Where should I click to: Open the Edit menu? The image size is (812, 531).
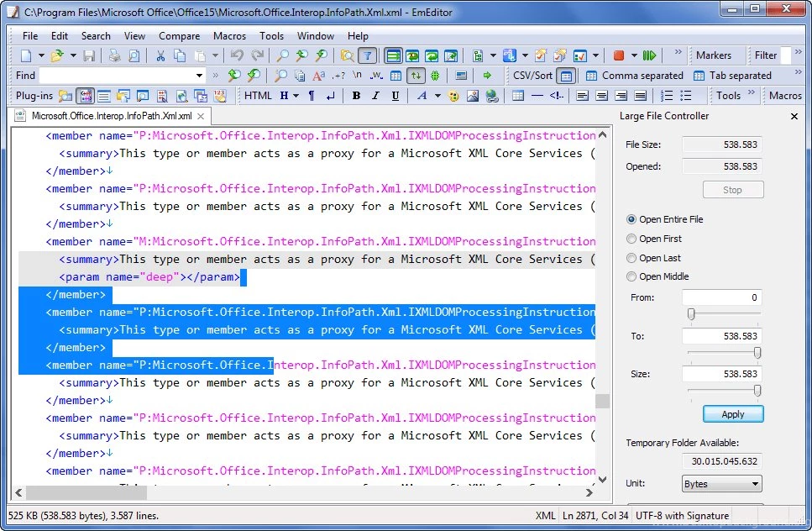point(60,36)
